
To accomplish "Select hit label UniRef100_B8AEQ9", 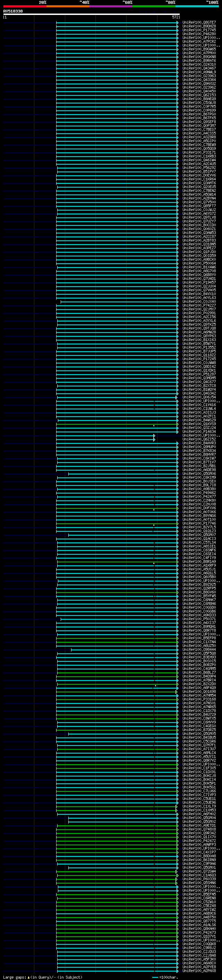I will point(199,99).
